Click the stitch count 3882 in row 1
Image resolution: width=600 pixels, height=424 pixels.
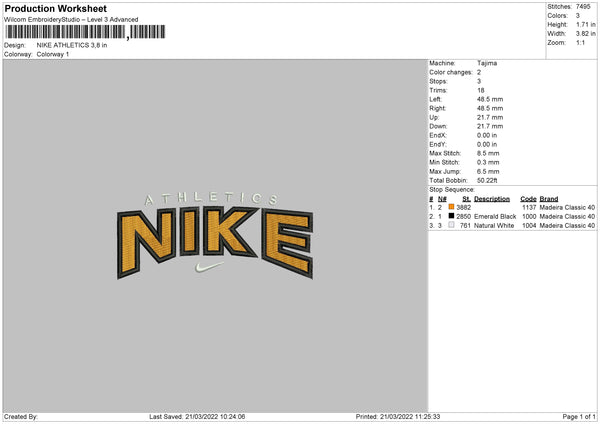pos(463,207)
